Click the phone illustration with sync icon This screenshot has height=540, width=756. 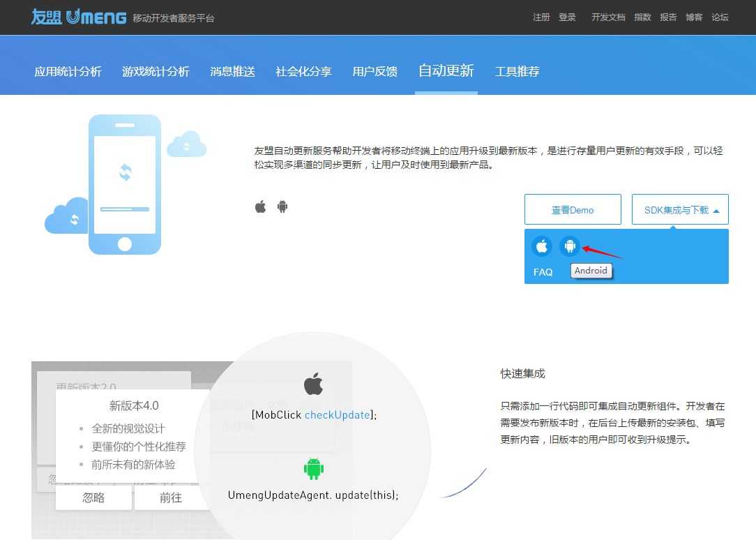125,185
